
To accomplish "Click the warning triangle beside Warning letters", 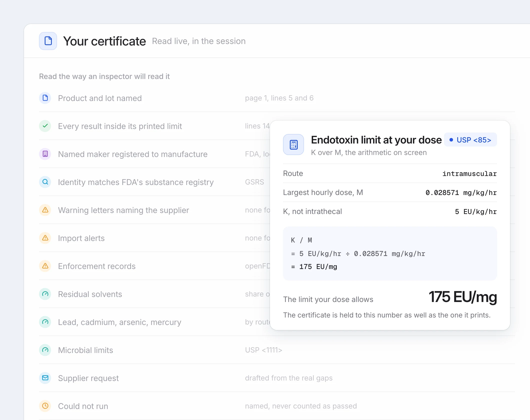I will click(x=45, y=210).
